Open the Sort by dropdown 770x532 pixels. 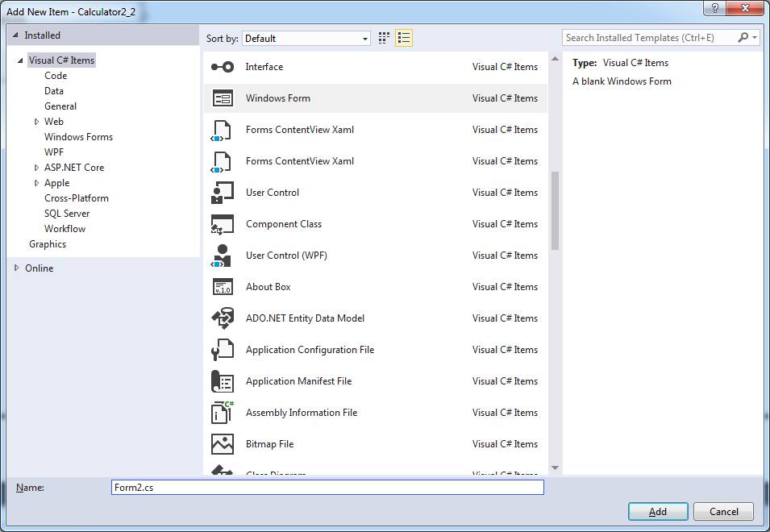306,38
